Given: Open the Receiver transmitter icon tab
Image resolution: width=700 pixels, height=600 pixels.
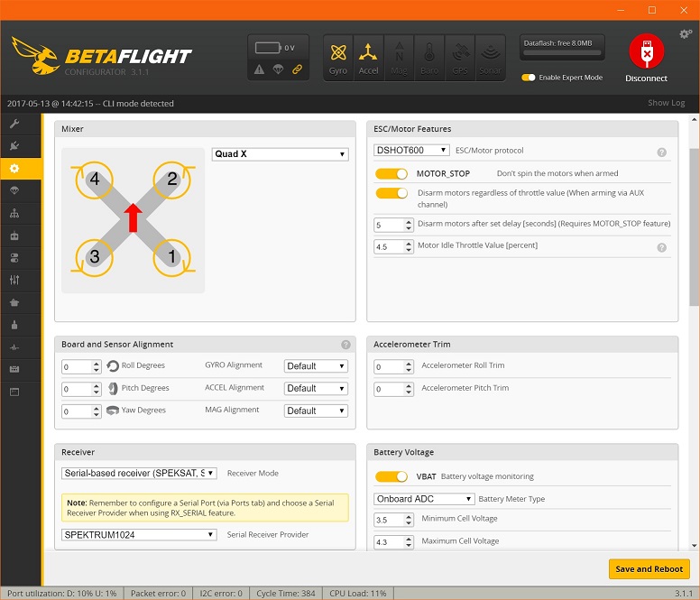Looking at the screenshot, I should click(x=14, y=235).
